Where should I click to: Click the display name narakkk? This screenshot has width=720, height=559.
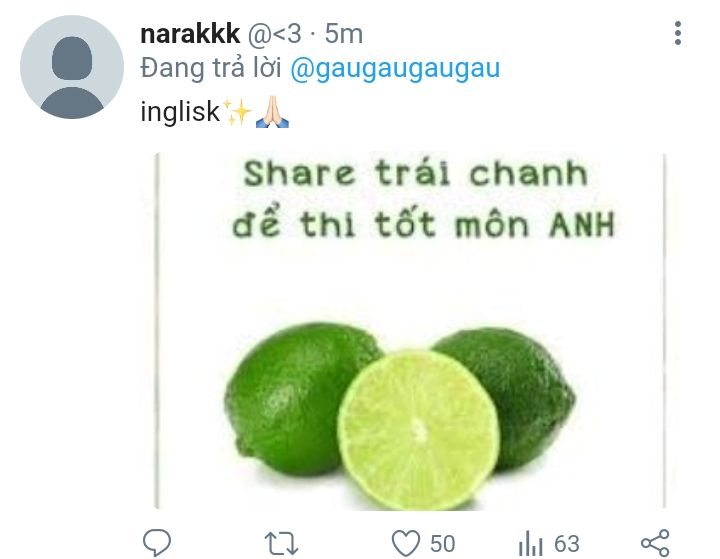[190, 34]
